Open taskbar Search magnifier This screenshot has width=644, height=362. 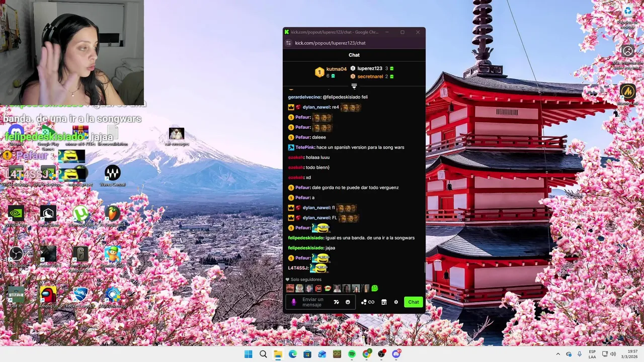click(263, 354)
